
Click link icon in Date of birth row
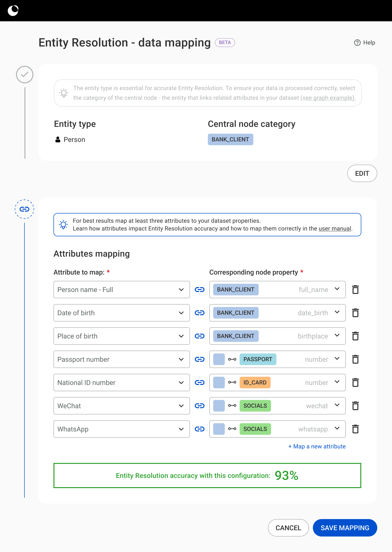pos(200,313)
